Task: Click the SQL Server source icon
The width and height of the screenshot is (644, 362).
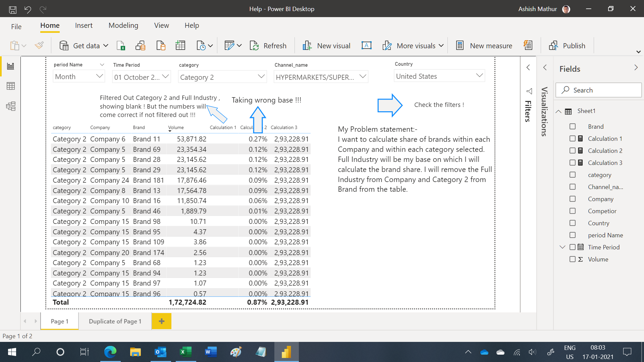Action: point(161,46)
